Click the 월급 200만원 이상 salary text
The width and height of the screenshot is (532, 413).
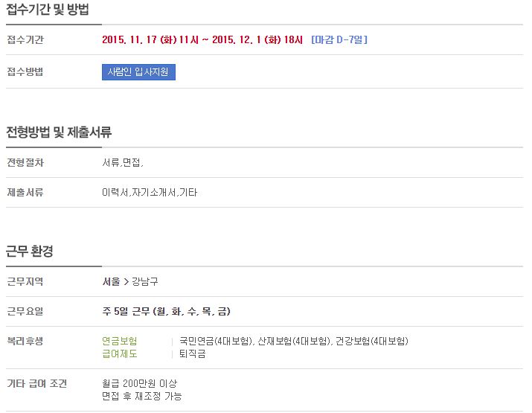click(140, 383)
